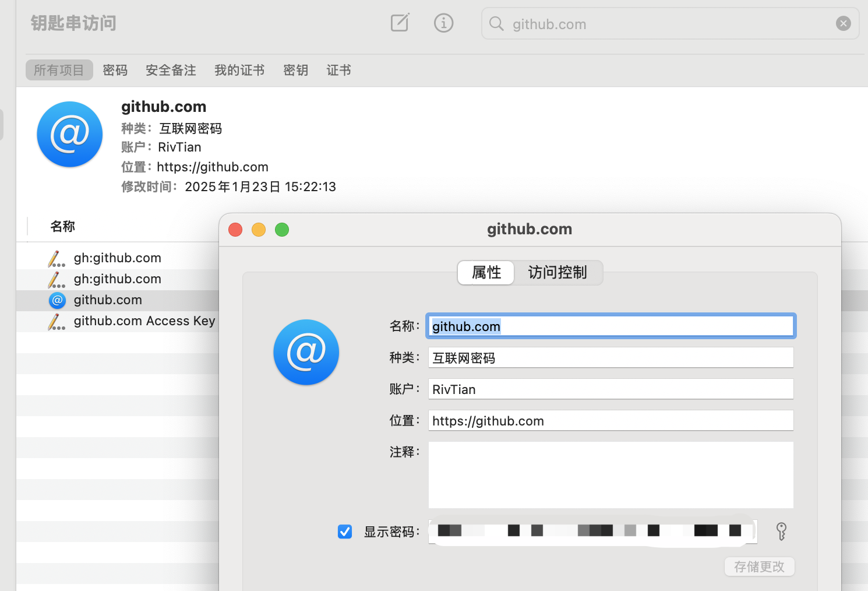Uncheck the 显示密码 checkbox
868x591 pixels.
coord(345,532)
